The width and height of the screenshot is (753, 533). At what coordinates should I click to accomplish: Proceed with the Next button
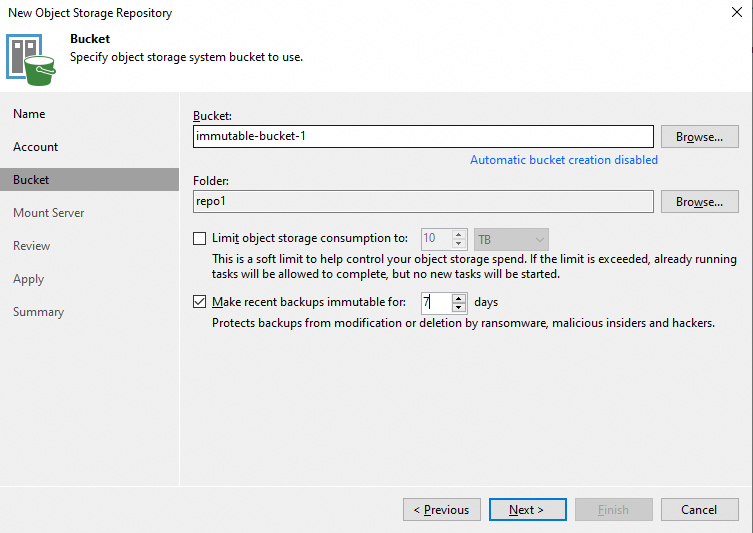pyautogui.click(x=527, y=509)
